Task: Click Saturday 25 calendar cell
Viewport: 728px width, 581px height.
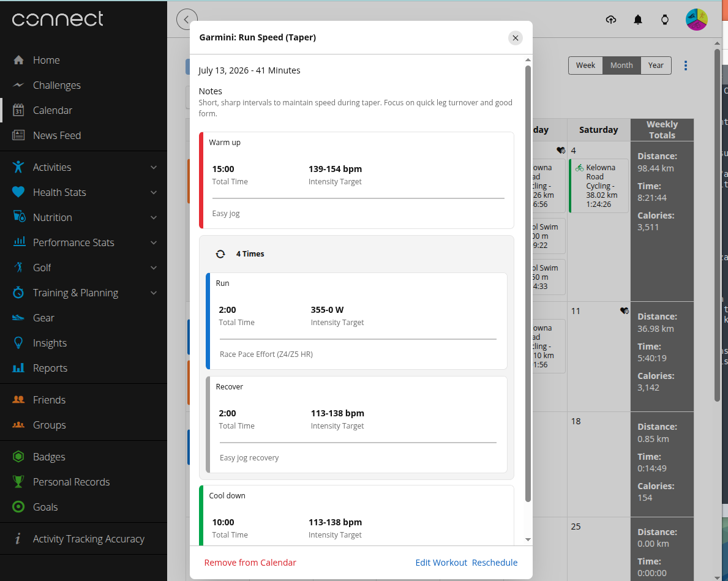Action: coord(599,549)
